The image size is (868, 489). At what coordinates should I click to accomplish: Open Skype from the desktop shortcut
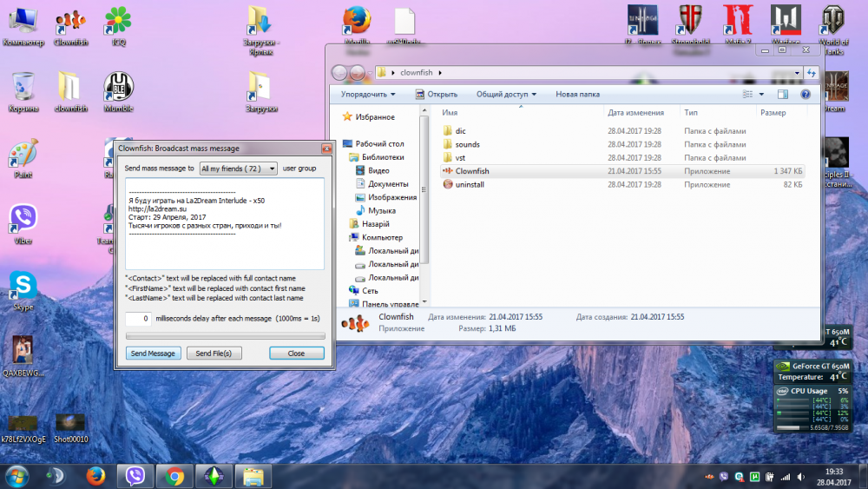(x=23, y=286)
